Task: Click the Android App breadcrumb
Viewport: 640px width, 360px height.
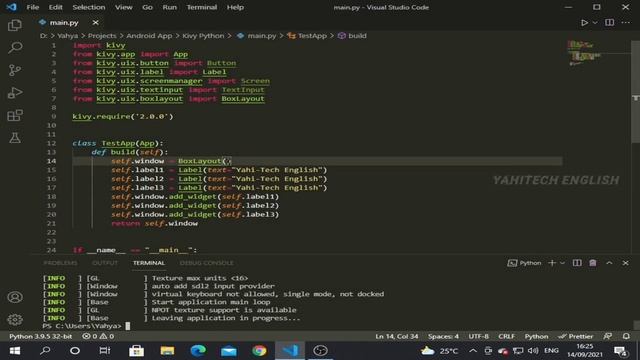Action: click(x=149, y=36)
